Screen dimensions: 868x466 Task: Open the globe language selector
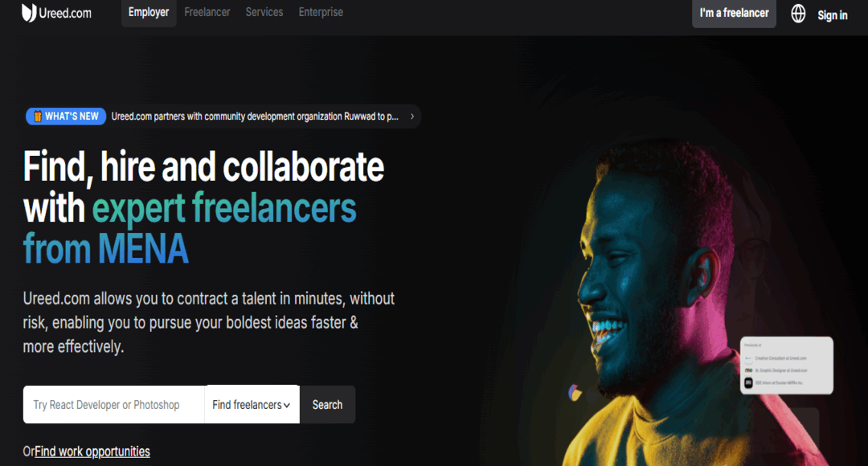(x=798, y=14)
